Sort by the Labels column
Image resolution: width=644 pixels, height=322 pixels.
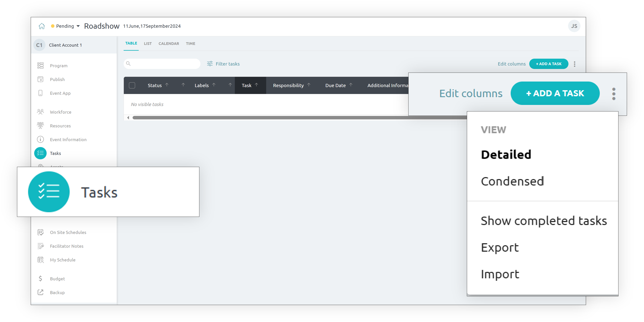205,85
